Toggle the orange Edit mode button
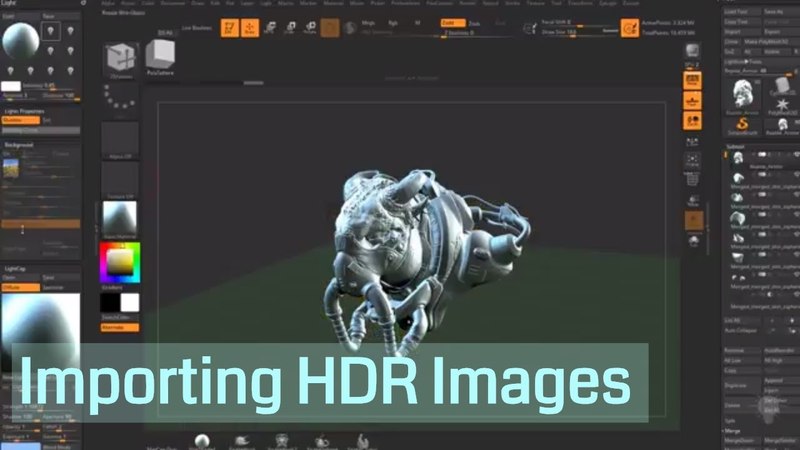The width and height of the screenshot is (800, 450). click(230, 28)
